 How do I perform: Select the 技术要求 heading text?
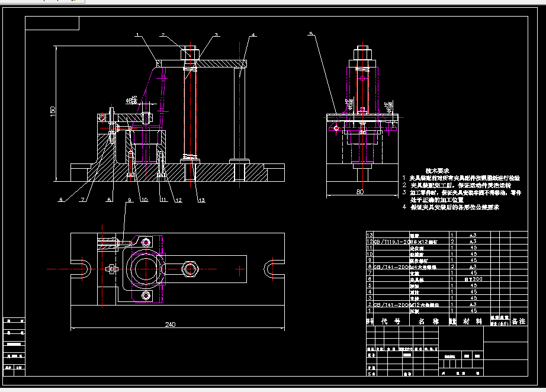point(438,171)
